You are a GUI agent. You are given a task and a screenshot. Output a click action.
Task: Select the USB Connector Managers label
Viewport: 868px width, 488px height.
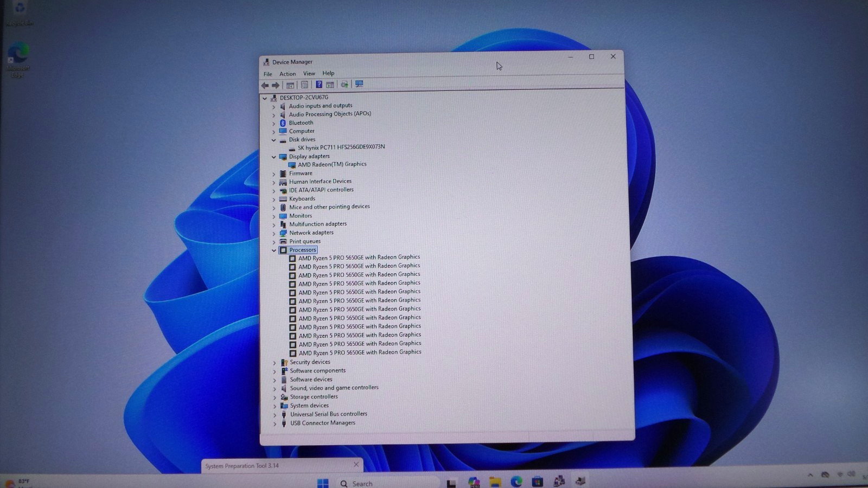323,423
